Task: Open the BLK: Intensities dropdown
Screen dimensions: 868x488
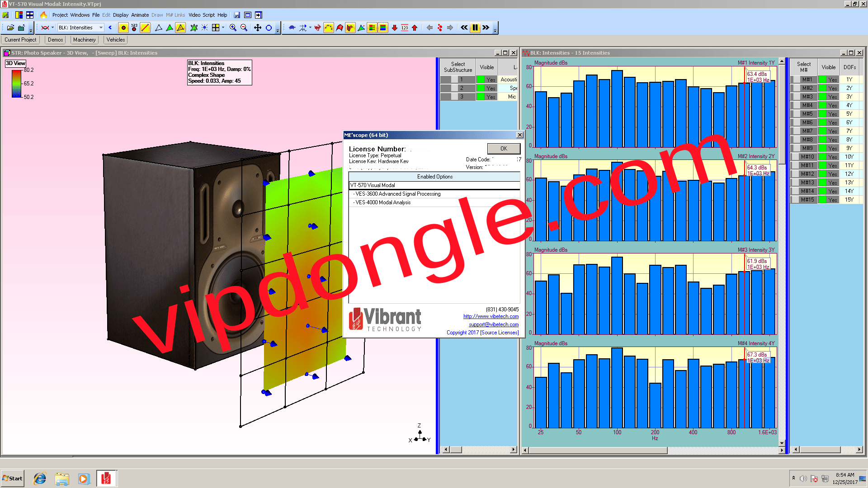Action: 101,28
